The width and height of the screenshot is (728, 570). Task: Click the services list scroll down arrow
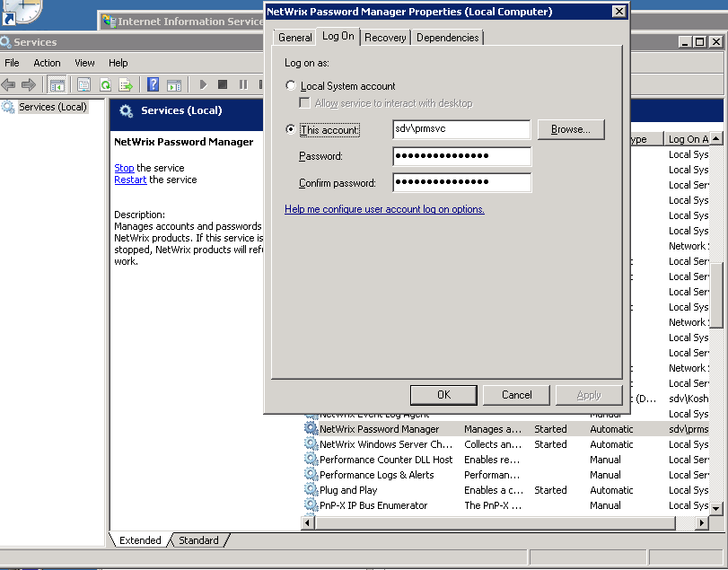(715, 508)
